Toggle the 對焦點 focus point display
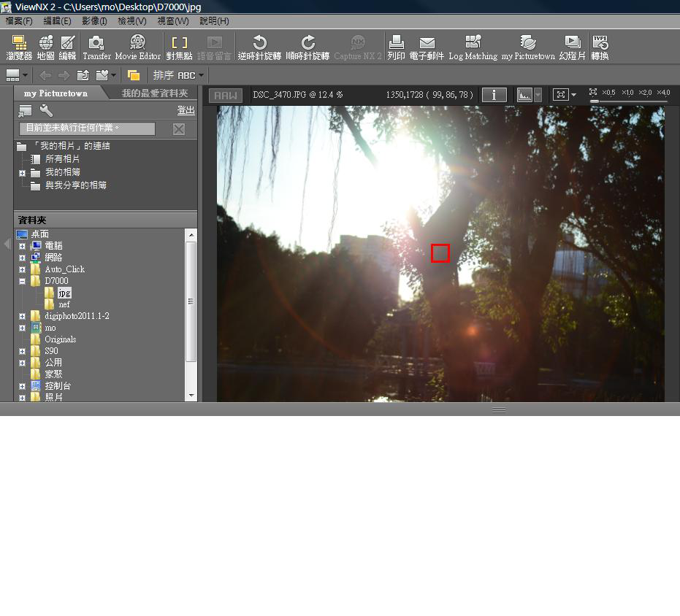Screen dimensions: 680x616 179,47
